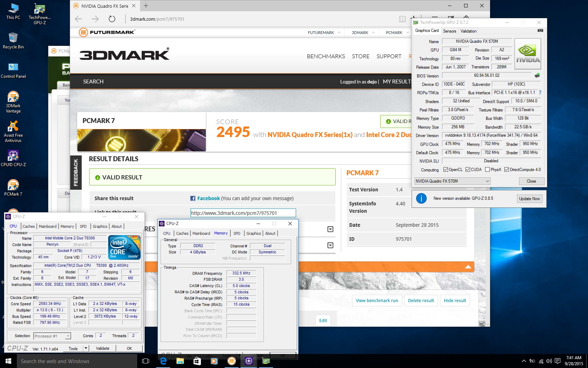Click the NVIDIA logo in GPU-Z
Image resolution: width=588 pixels, height=368 pixels.
point(528,54)
